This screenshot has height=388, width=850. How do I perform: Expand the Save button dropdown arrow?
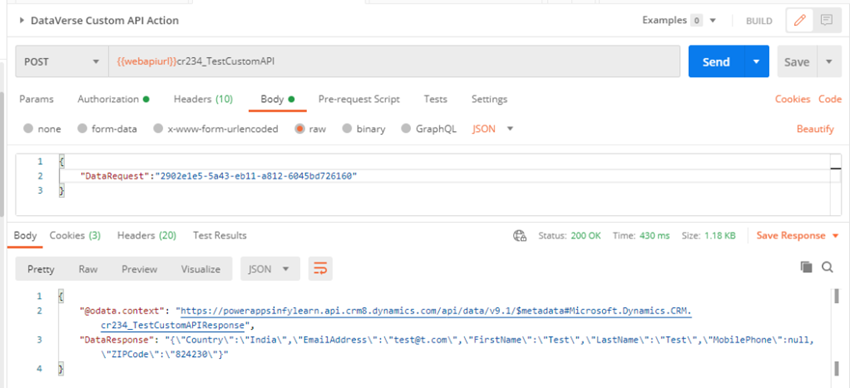[829, 61]
